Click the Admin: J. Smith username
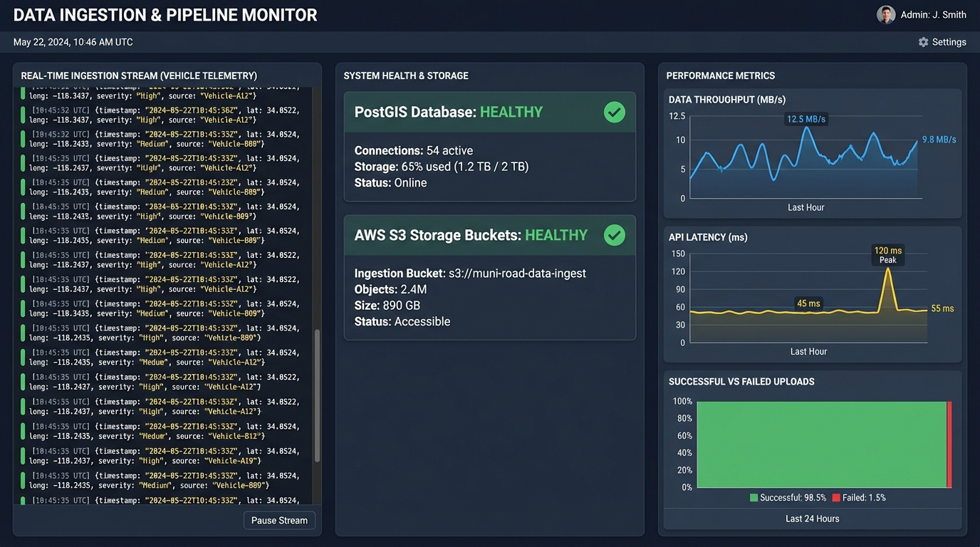Screen dimensions: 980x547 coord(933,14)
